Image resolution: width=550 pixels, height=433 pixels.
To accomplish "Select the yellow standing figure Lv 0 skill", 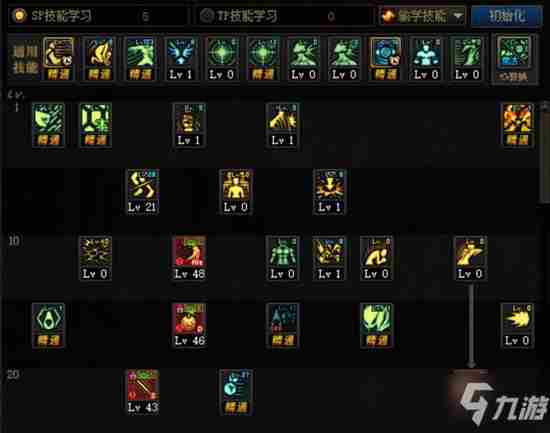I will [236, 192].
